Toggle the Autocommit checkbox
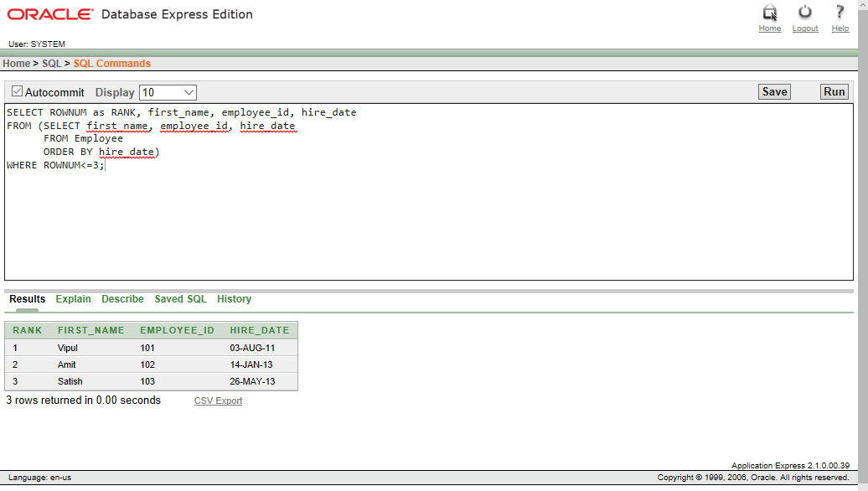Screen dimensions: 868x491 tap(17, 91)
